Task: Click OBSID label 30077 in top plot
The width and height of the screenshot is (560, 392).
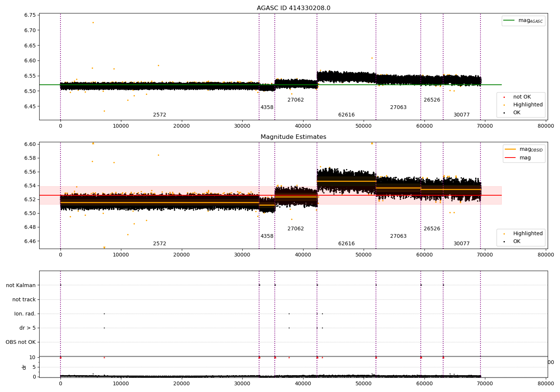Action: point(462,115)
